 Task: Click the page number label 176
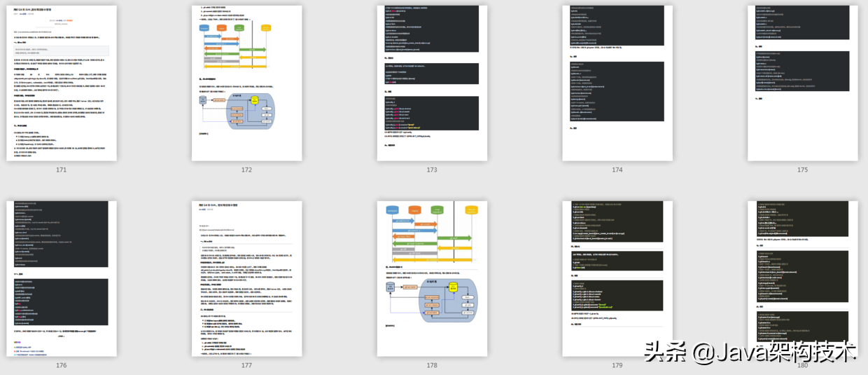pos(62,365)
